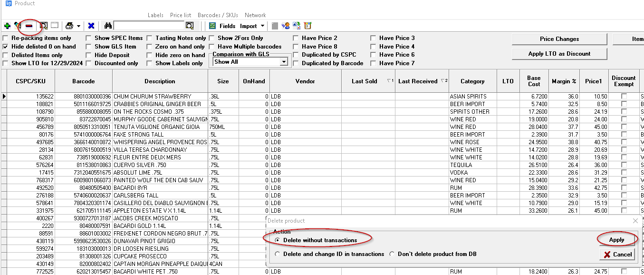This screenshot has height=275, width=644.
Task: Enable Show LTO for 12/29/2024 checkbox
Action: [x=5, y=63]
